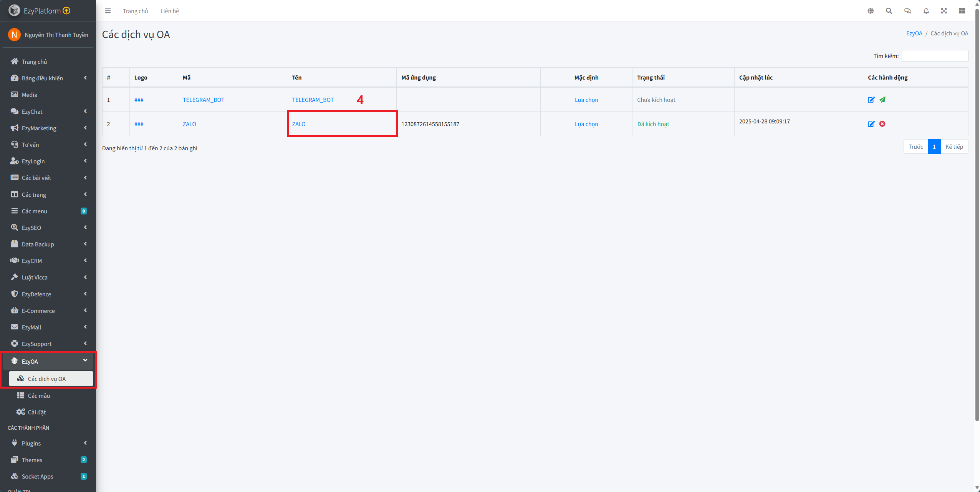Toggle fullscreen with the expand icon

(944, 11)
